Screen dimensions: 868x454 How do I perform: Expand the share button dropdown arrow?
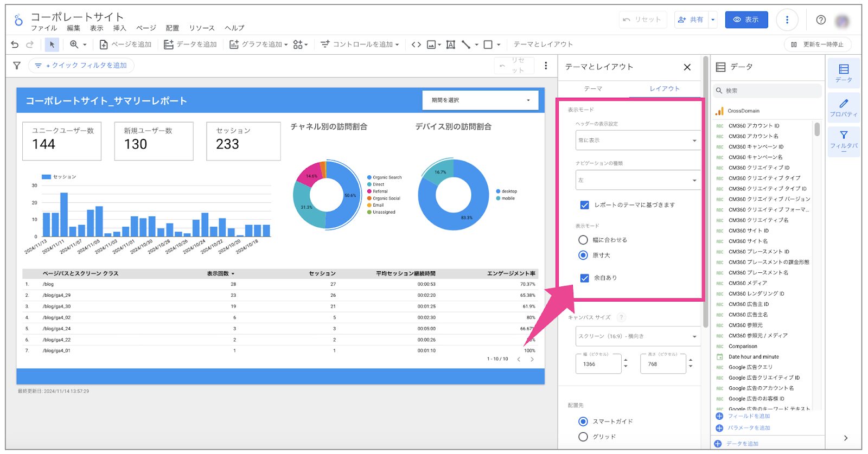pos(713,20)
